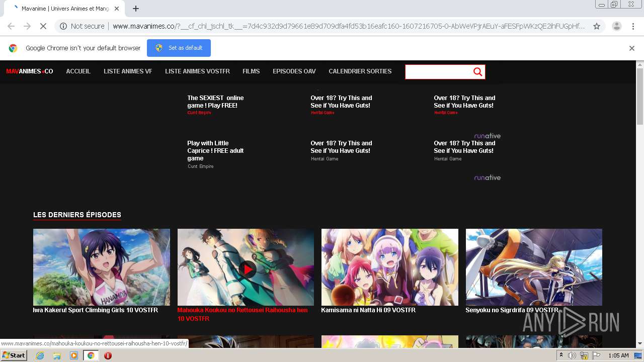Play the Mahouka Koukou episode thumbnail

[x=246, y=267]
